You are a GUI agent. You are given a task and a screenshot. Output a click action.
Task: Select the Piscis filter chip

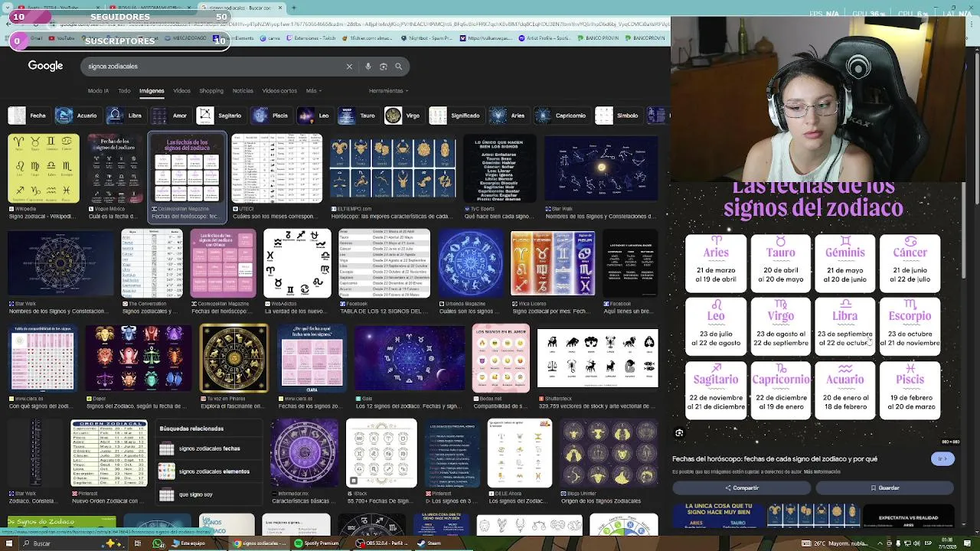pos(271,116)
